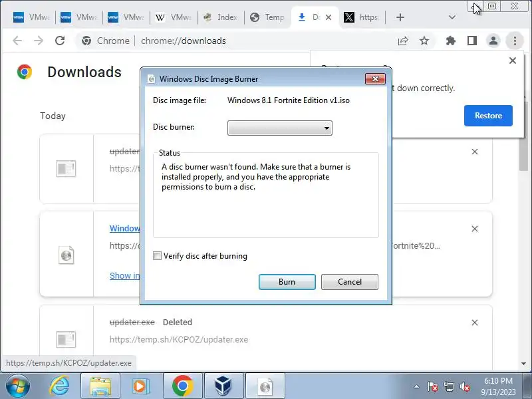Switch to the Temp tab
The height and width of the screenshot is (399, 532).
point(267,17)
